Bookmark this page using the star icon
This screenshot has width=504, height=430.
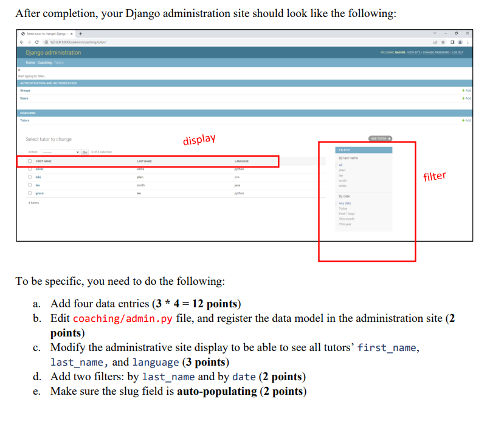[443, 43]
